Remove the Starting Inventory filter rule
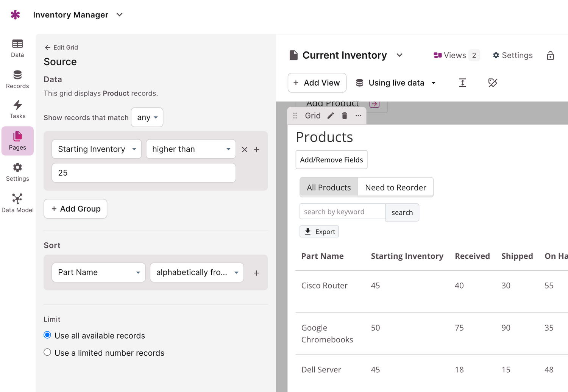Viewport: 568px width, 392px height. tap(245, 150)
